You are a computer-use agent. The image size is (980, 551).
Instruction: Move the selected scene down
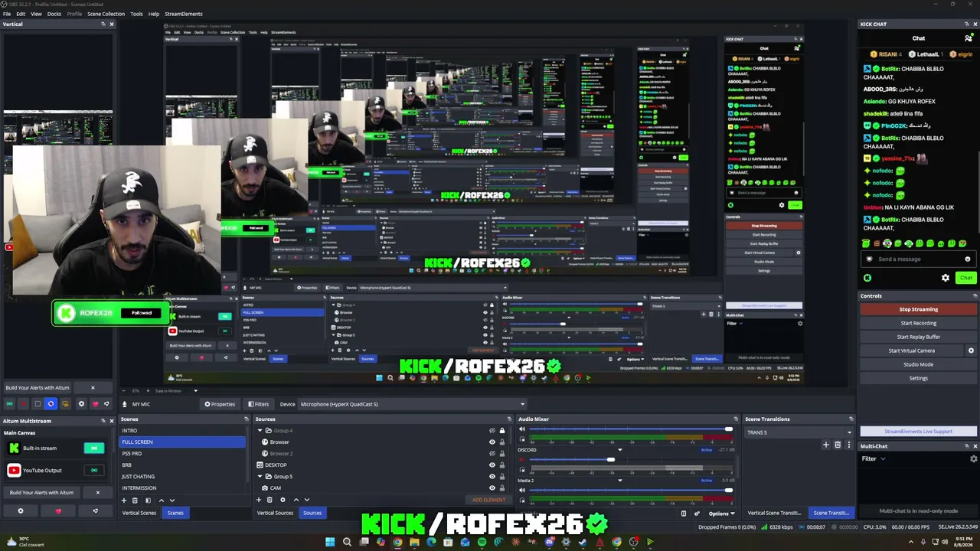tap(171, 500)
